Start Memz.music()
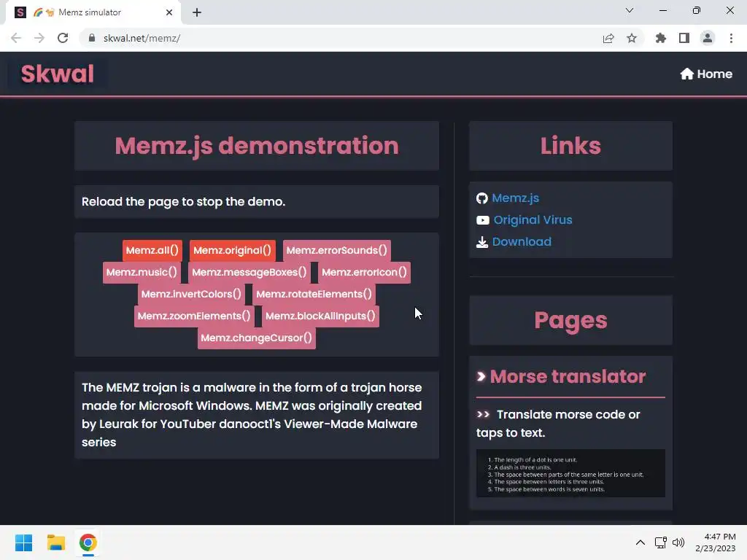 point(142,273)
